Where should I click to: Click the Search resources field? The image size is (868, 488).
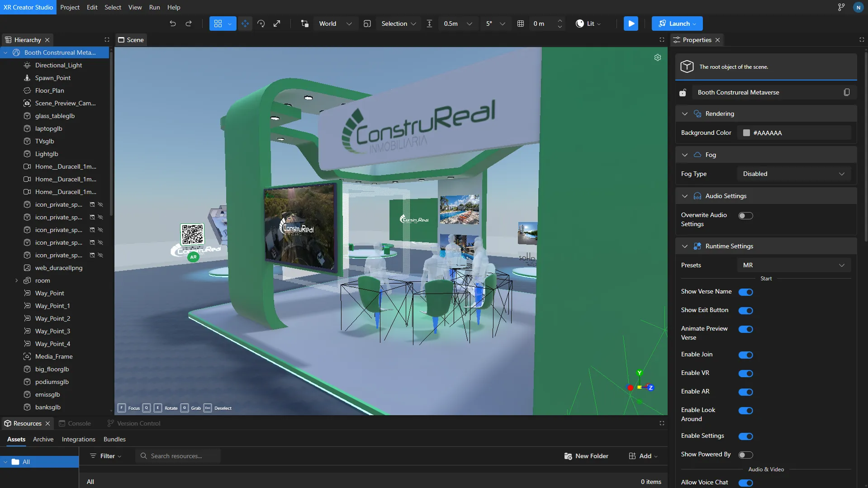[178, 456]
